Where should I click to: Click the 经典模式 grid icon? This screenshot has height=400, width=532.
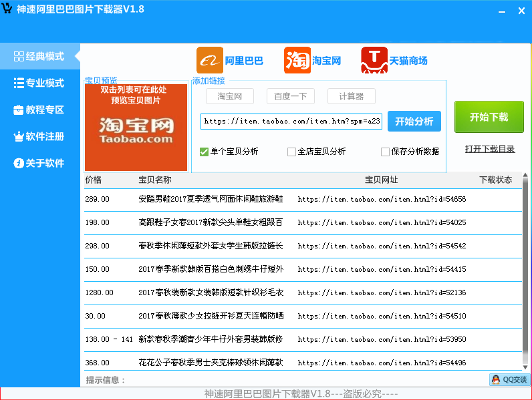[19, 56]
